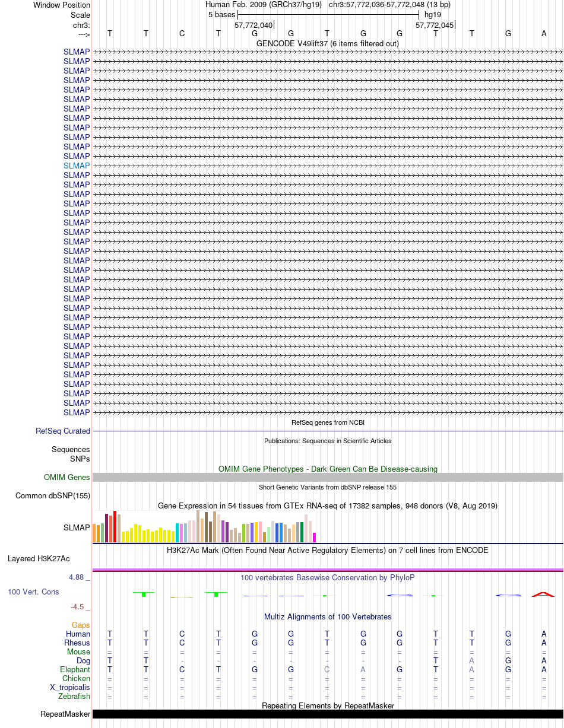Select the Human alignment row label
Screen dimensions: 564x728
tap(78, 634)
